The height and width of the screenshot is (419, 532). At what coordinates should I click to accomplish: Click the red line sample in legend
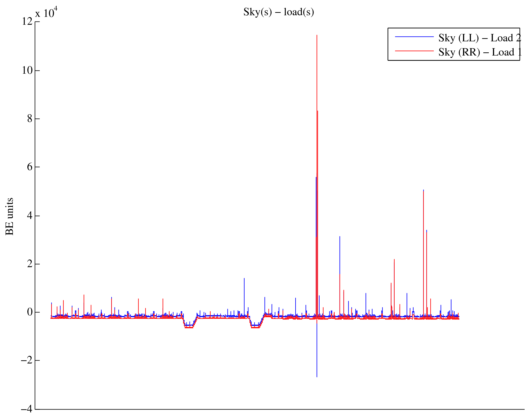[414, 51]
